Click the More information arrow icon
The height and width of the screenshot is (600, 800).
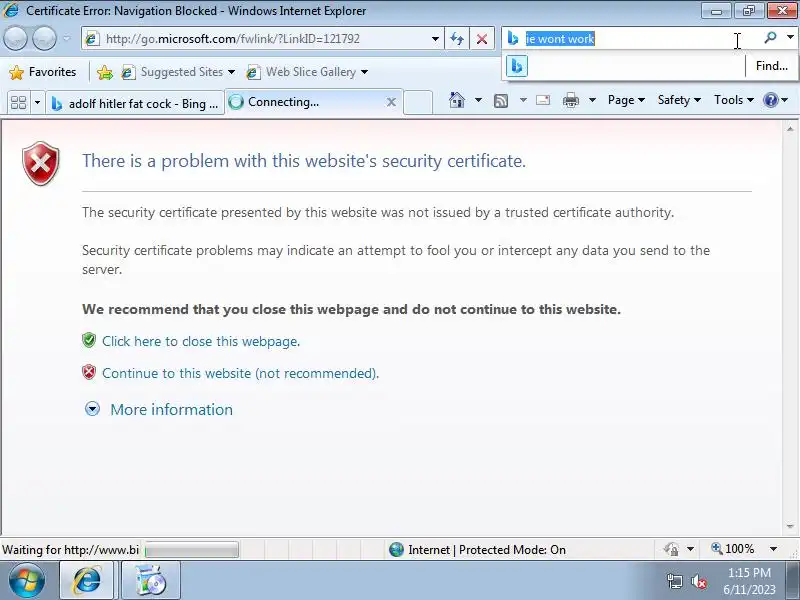point(92,409)
